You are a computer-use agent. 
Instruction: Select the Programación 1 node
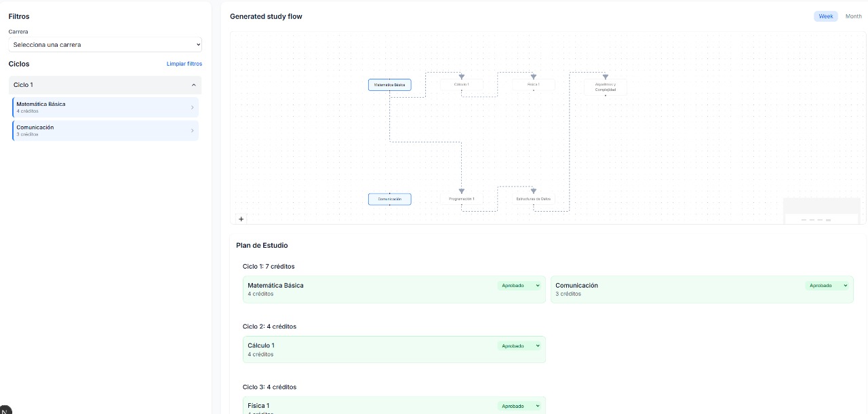pos(462,199)
